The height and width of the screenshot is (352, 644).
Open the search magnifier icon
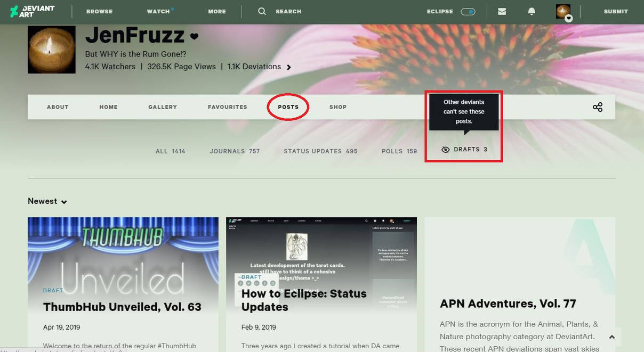(x=262, y=11)
